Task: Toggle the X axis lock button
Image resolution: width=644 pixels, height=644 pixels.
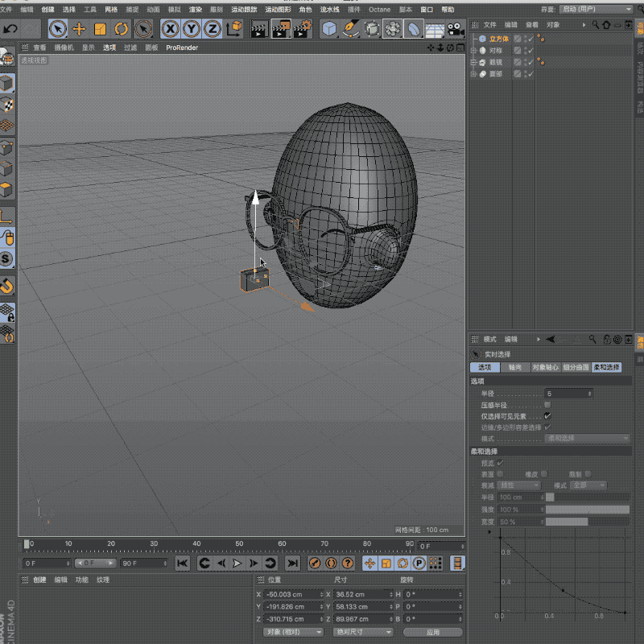Action: click(171, 29)
